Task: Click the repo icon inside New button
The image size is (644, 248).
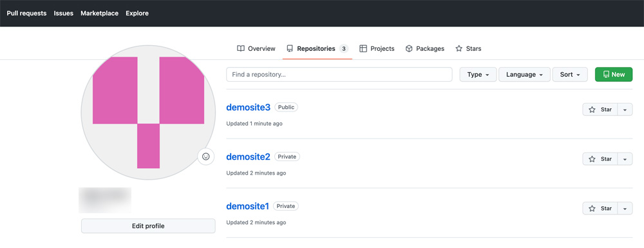Action: (606, 75)
